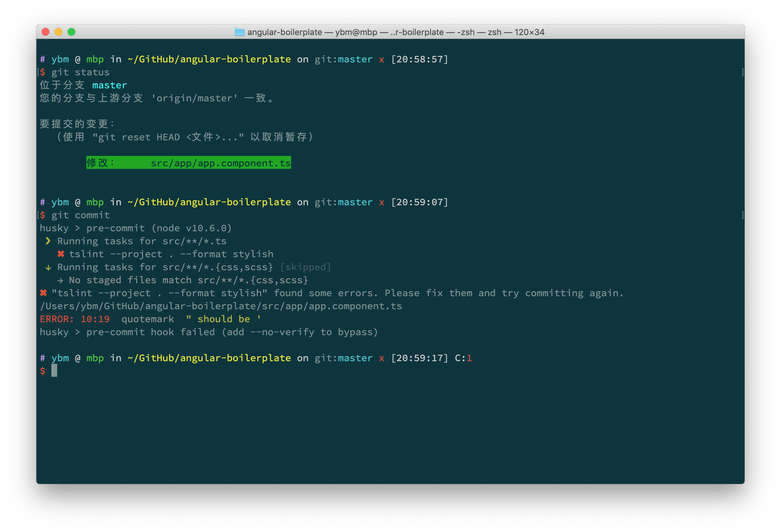Click the down arrow beside 'Running tasks for src/**/*.{css,scss}'

[x=48, y=268]
